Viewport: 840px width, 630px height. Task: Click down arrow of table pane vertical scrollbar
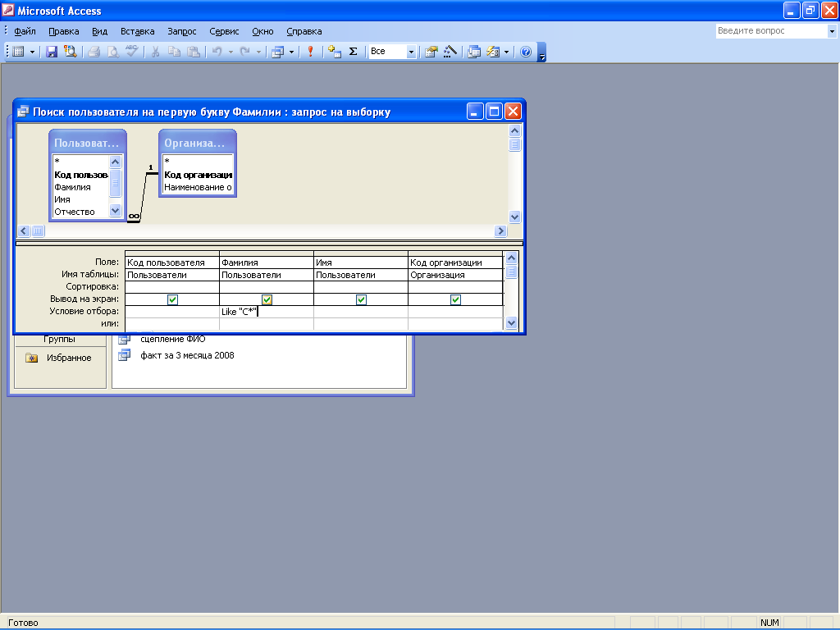click(514, 217)
